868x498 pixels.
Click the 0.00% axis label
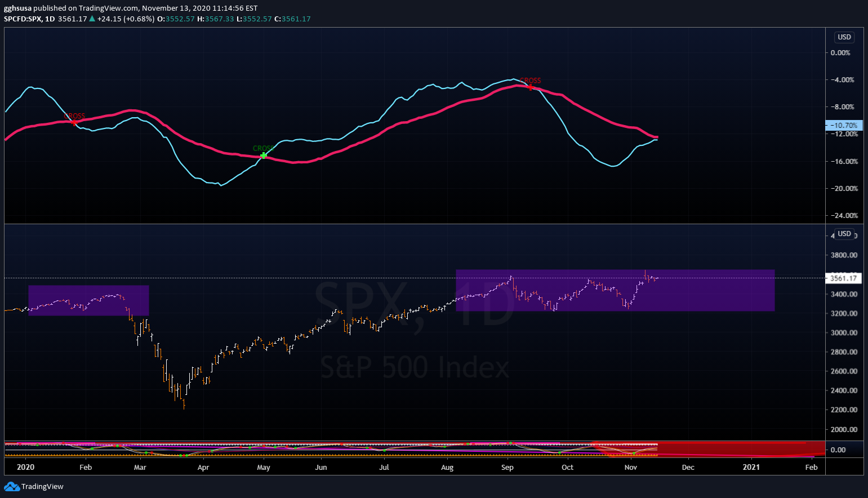pyautogui.click(x=841, y=53)
